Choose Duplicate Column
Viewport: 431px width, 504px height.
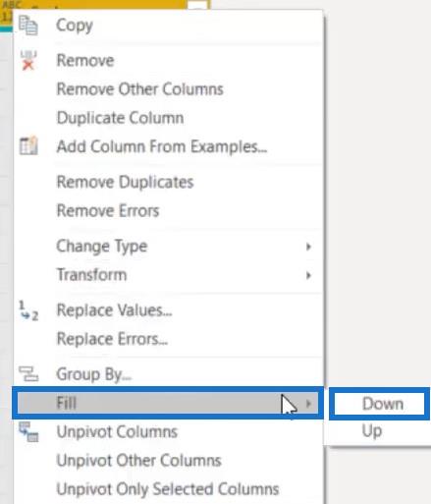tap(120, 118)
